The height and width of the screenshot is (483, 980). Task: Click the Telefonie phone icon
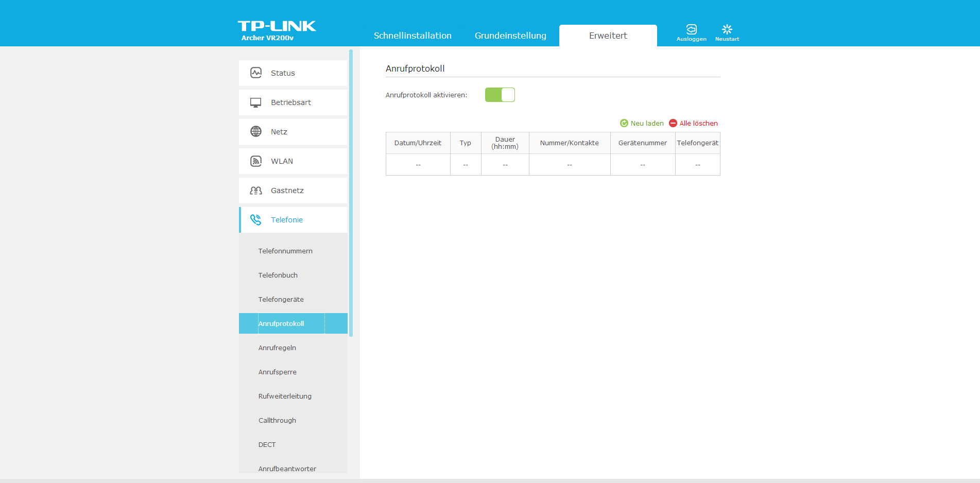(x=256, y=220)
